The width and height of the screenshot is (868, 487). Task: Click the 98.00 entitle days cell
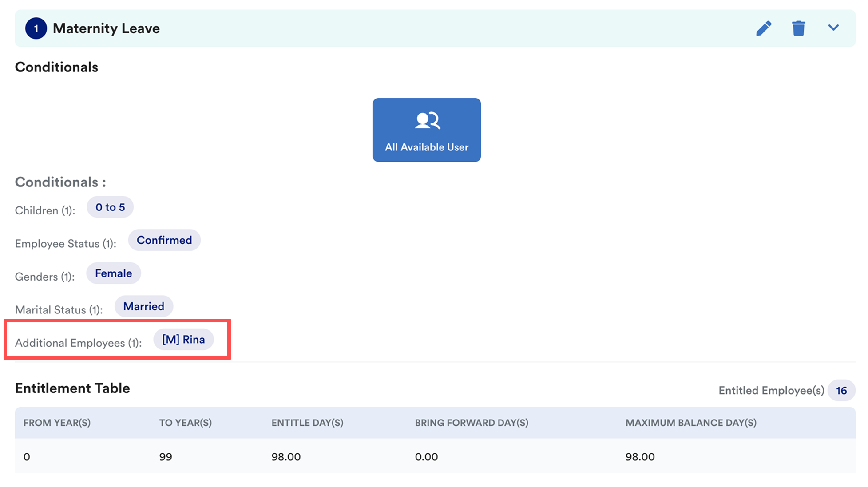pyautogui.click(x=286, y=457)
